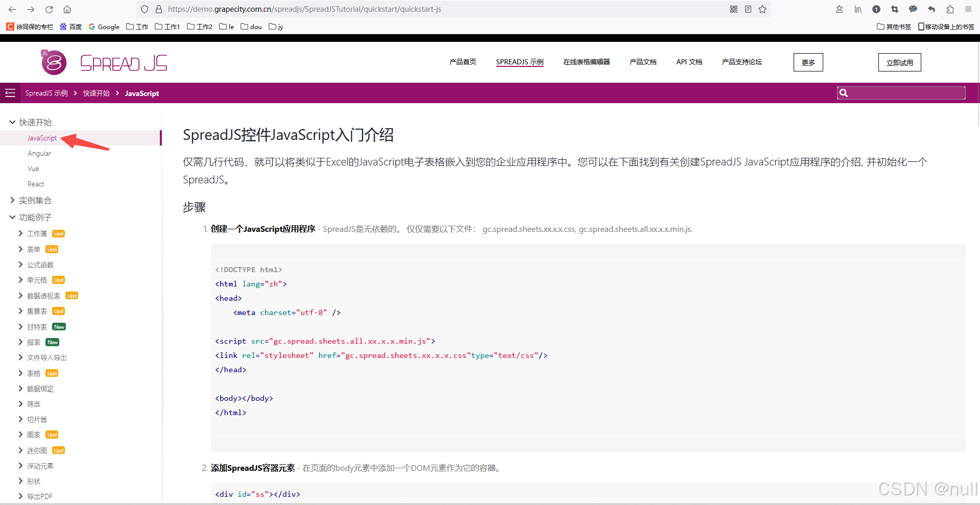The image size is (980, 505).
Task: Open the API 文档 navigation item
Action: [689, 62]
